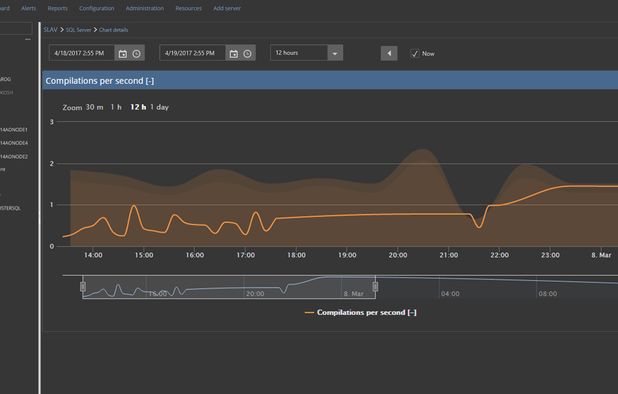Click the navigator timeline at 04:00
This screenshot has width=618, height=394.
pos(450,294)
